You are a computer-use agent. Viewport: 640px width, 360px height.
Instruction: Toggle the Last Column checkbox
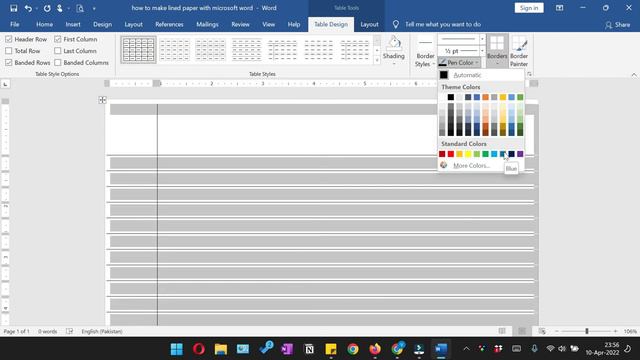(58, 51)
